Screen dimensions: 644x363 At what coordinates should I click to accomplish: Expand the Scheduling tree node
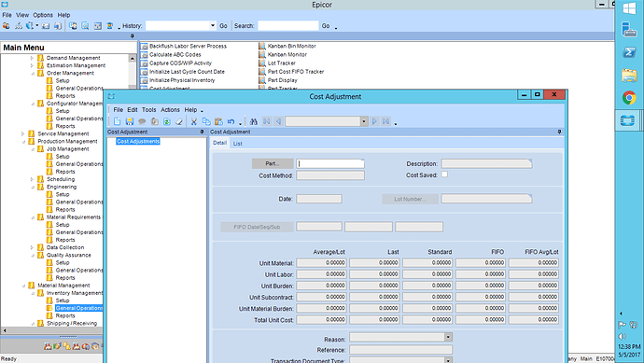(x=32, y=179)
